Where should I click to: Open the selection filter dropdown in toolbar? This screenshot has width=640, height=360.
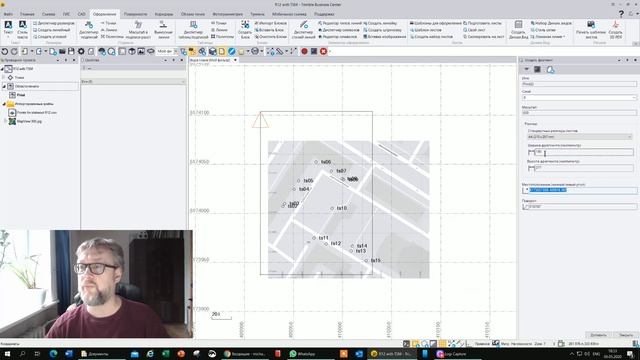coord(167,51)
